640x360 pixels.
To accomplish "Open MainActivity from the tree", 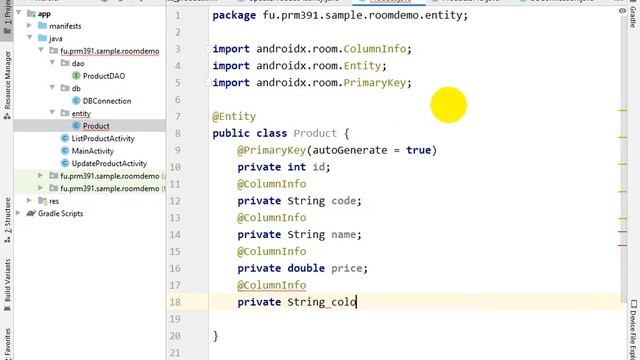I will tap(93, 151).
